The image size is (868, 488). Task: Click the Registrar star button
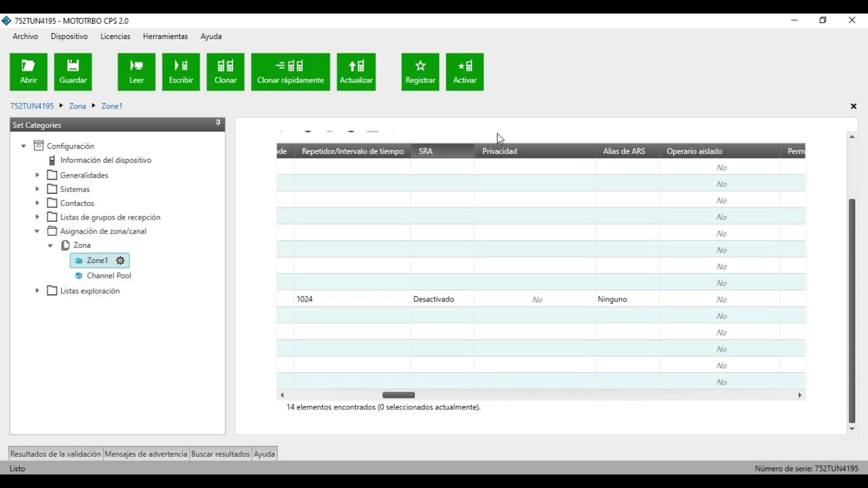click(420, 72)
